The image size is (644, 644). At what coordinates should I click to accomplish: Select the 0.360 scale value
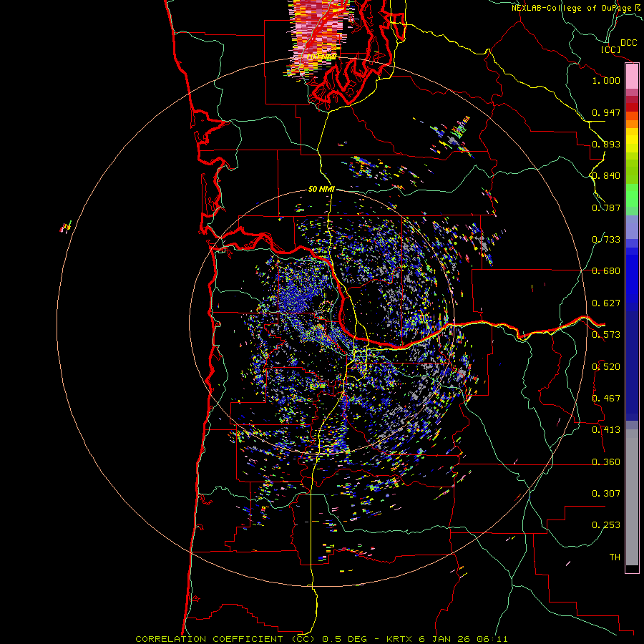tap(606, 462)
